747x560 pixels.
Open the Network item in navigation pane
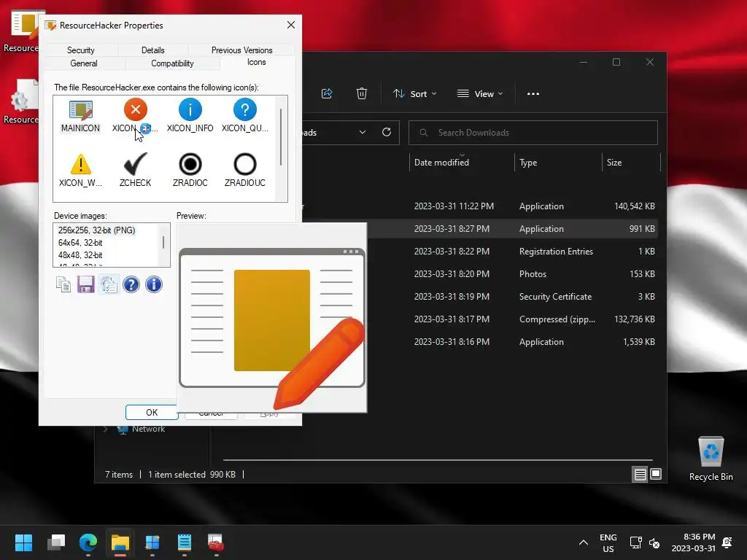coord(148,429)
